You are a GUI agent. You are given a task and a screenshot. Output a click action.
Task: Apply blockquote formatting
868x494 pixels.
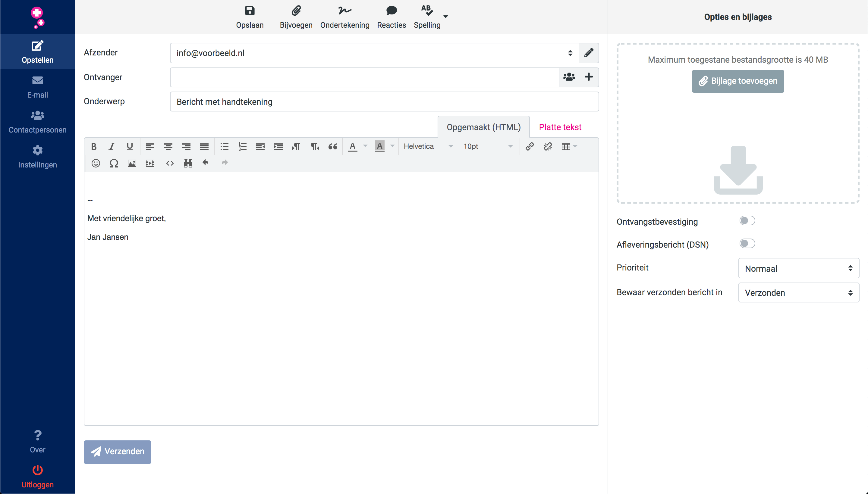[332, 147]
